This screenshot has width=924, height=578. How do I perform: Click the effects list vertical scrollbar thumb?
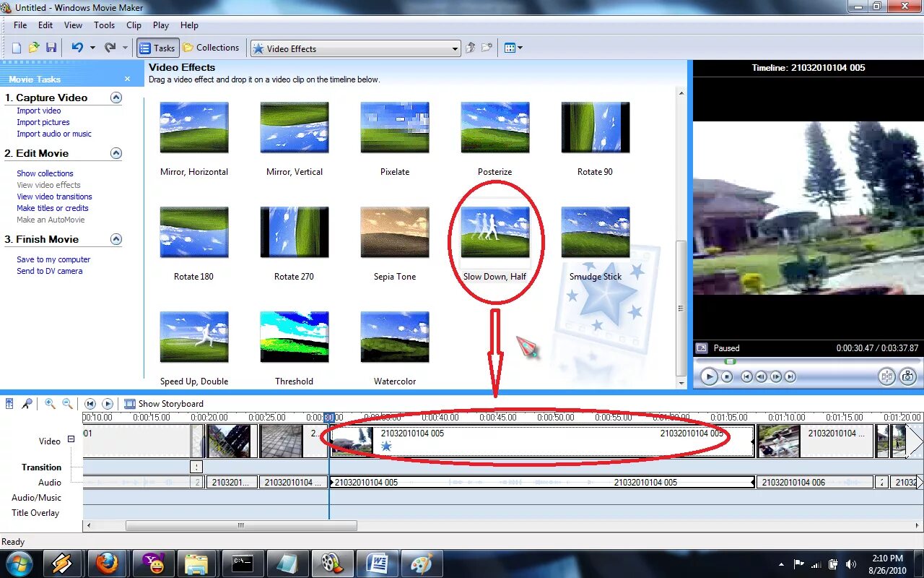(681, 308)
